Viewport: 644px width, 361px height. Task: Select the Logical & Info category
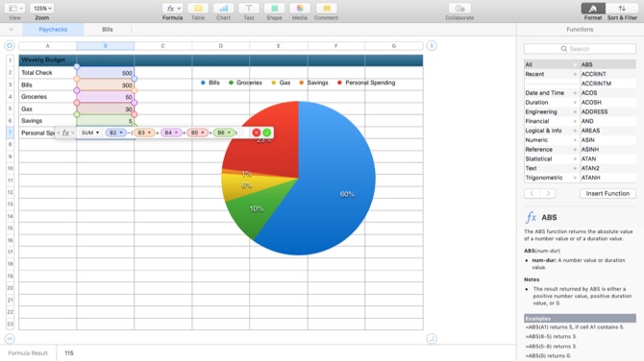[552, 131]
